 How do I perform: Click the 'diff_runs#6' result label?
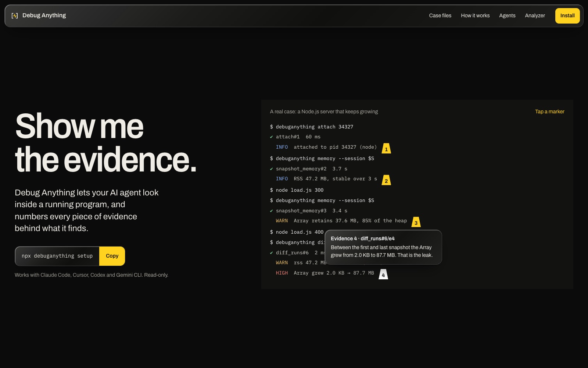coord(292,252)
